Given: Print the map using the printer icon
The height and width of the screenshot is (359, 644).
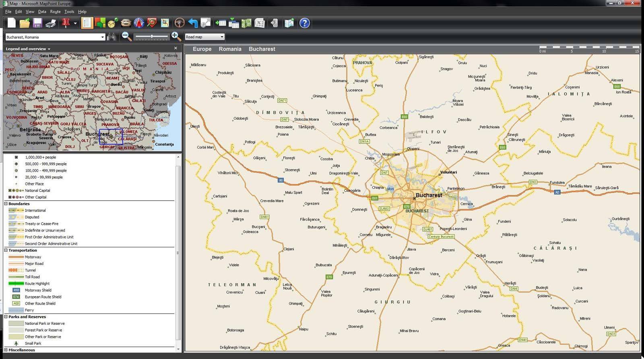Looking at the screenshot, I should pyautogui.click(x=51, y=23).
